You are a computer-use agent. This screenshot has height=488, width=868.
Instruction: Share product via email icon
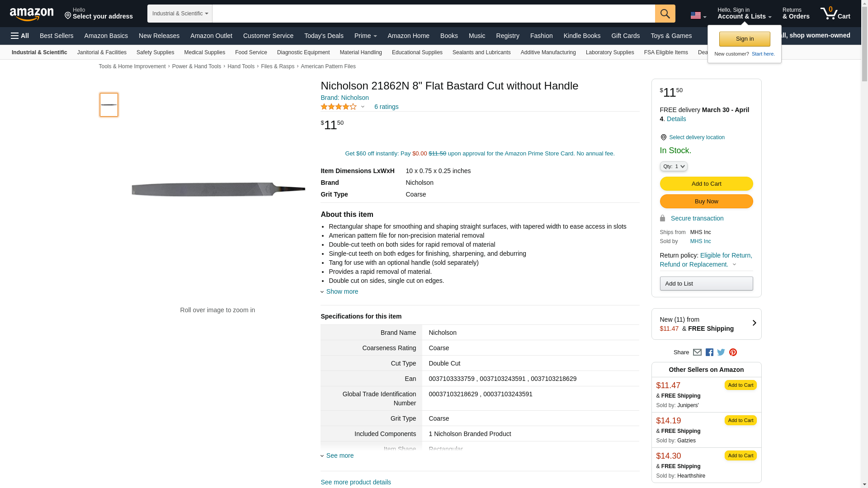pyautogui.click(x=697, y=352)
